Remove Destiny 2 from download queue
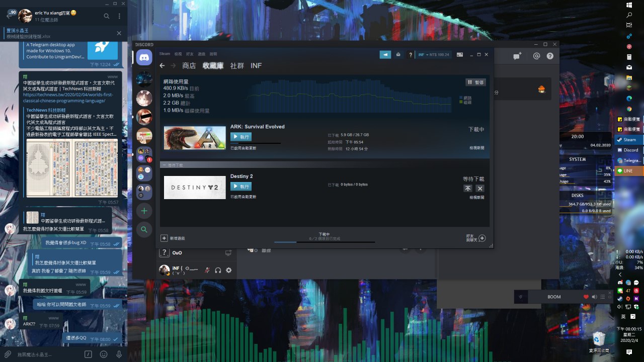Image resolution: width=644 pixels, height=362 pixels. pos(480,189)
